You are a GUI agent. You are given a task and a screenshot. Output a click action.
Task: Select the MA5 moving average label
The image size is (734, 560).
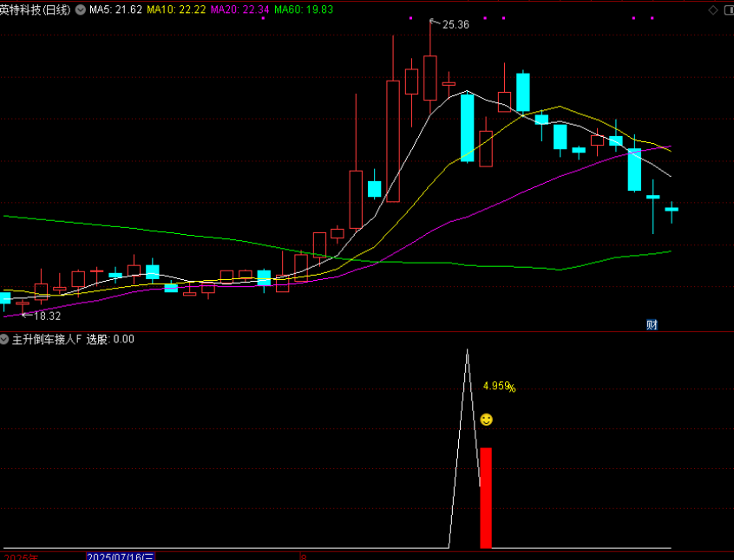tap(115, 10)
